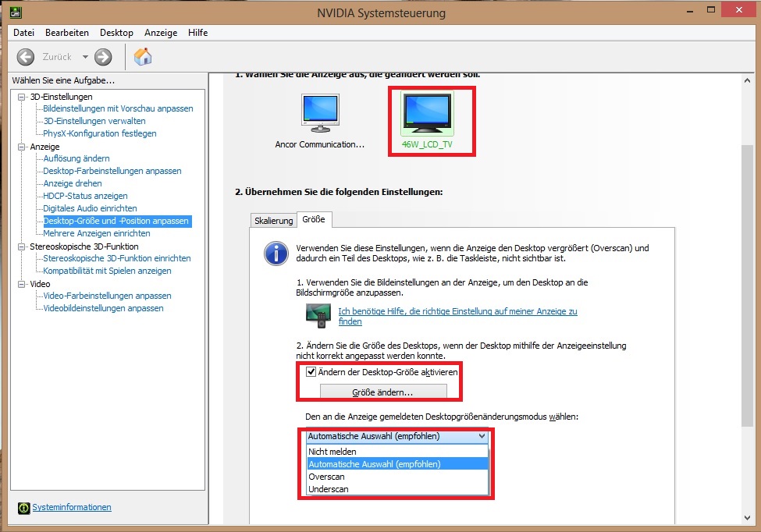This screenshot has width=761, height=532.
Task: Open the Desktop menu
Action: 116,33
